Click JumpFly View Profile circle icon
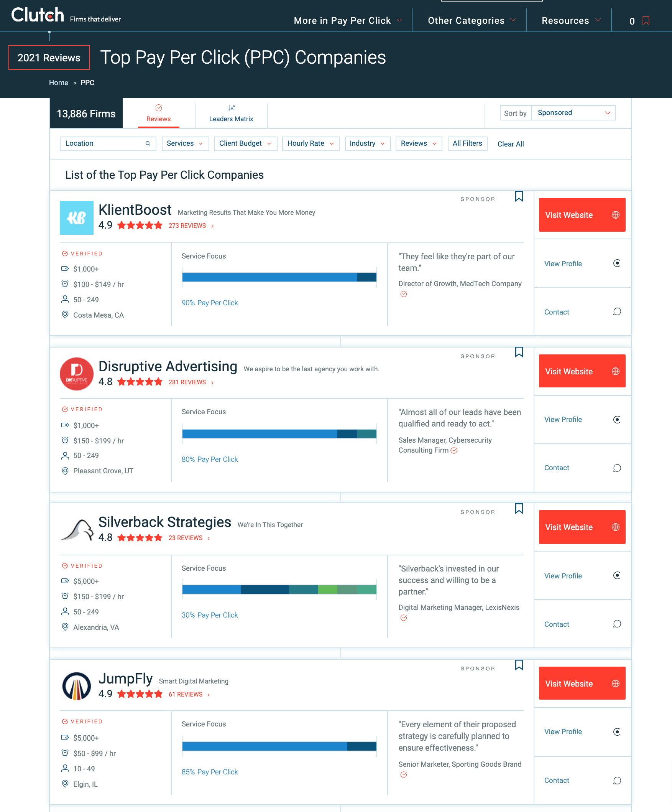 click(x=617, y=731)
